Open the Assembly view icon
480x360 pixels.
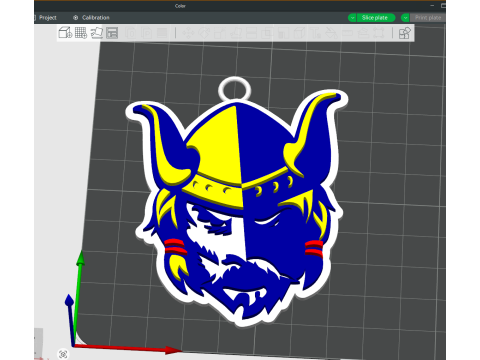(x=405, y=33)
